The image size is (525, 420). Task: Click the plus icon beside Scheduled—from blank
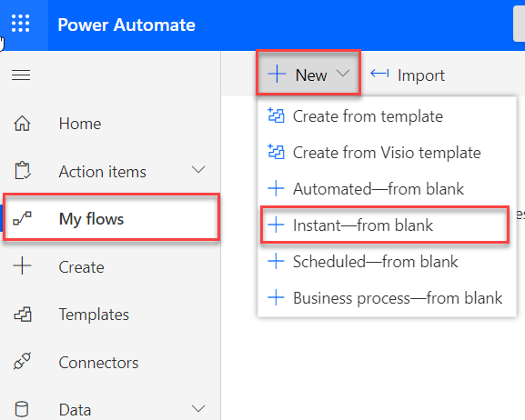click(277, 261)
